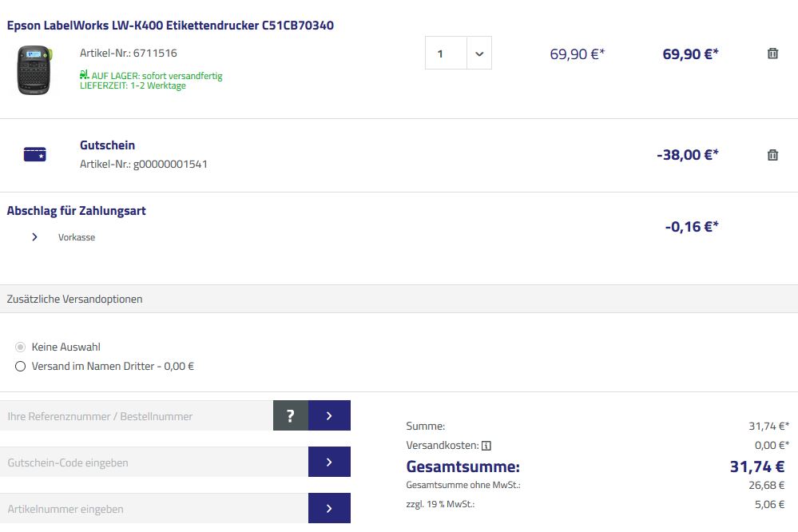The height and width of the screenshot is (532, 798).
Task: Click the -38,00 € voucher amount
Action: pyautogui.click(x=688, y=155)
